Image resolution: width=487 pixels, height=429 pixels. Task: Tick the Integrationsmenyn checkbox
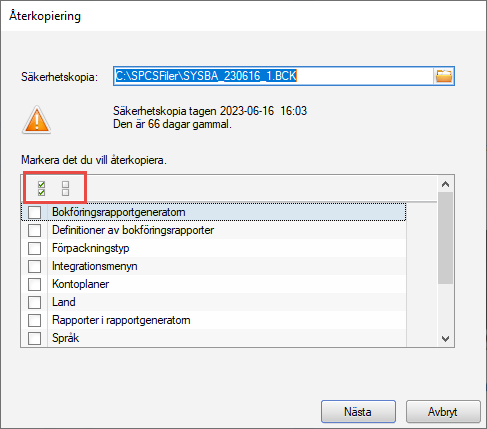point(35,266)
